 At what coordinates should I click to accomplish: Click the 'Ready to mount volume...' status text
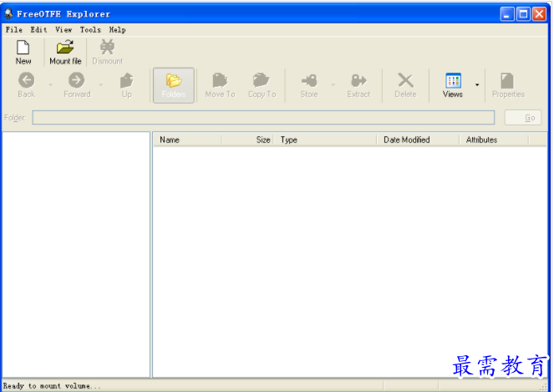point(52,386)
